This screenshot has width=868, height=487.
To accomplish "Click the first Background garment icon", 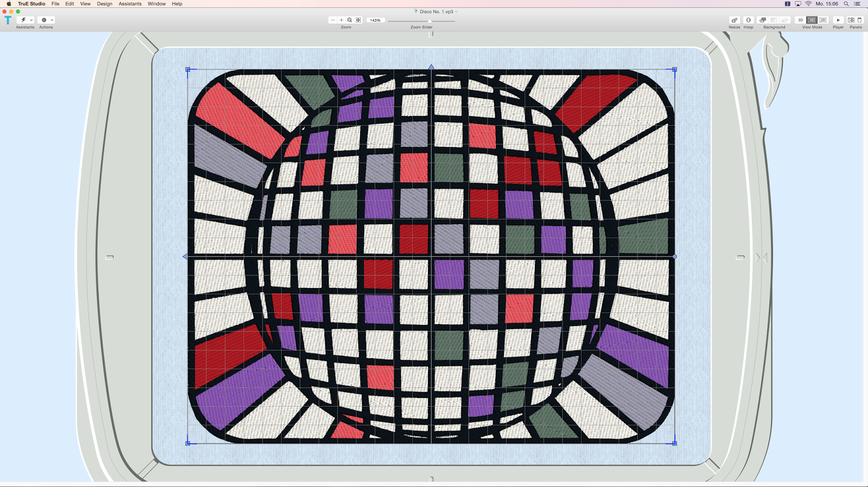I will (763, 20).
